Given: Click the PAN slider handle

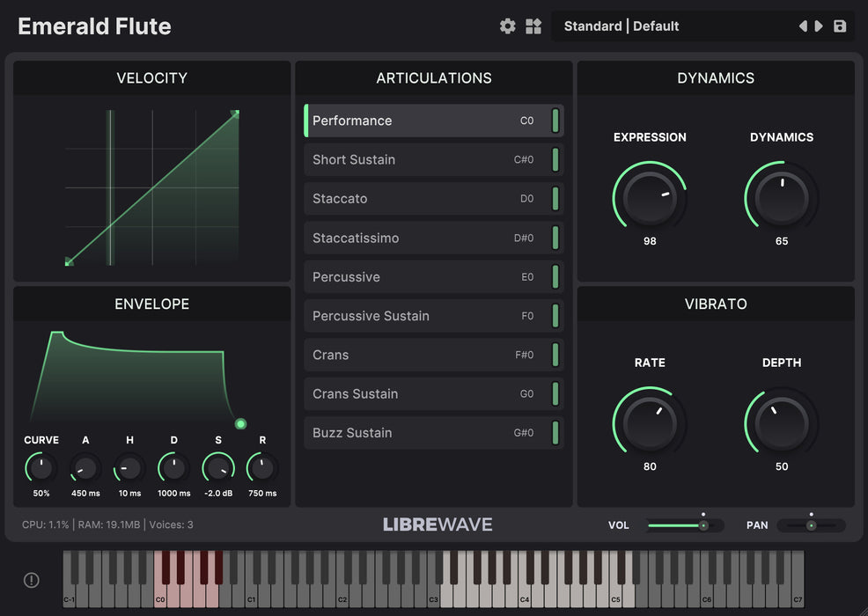Looking at the screenshot, I should click(x=811, y=525).
